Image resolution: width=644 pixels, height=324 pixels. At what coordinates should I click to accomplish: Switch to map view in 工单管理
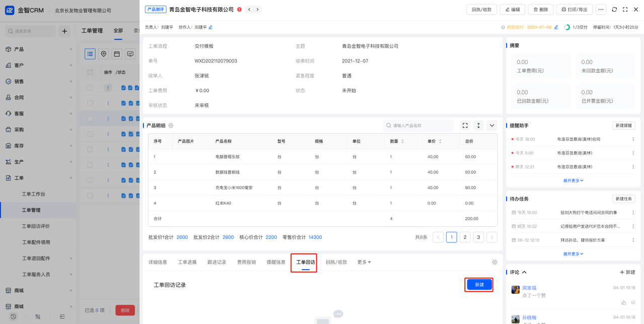click(x=104, y=54)
